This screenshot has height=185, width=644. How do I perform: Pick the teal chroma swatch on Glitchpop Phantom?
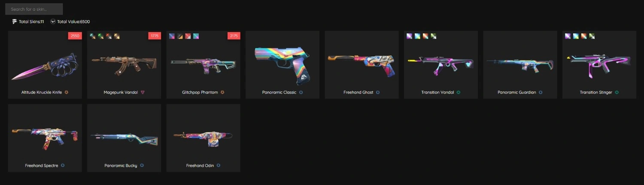coord(196,36)
